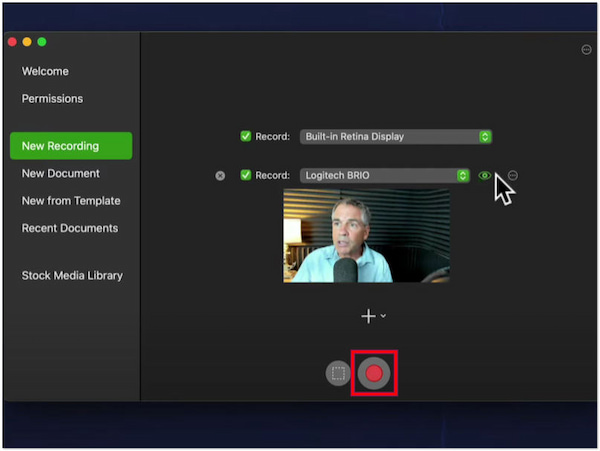
Task: Uncheck Record for Built-in Retina Display
Action: (246, 136)
